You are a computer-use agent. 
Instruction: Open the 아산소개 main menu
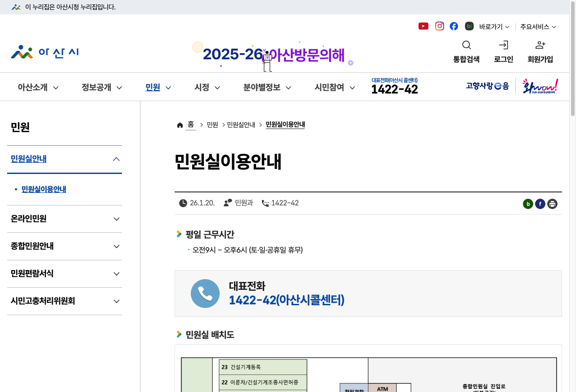pos(38,87)
